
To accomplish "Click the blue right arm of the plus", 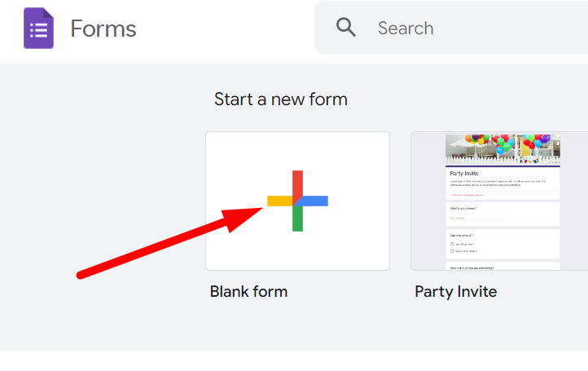I will tap(315, 201).
